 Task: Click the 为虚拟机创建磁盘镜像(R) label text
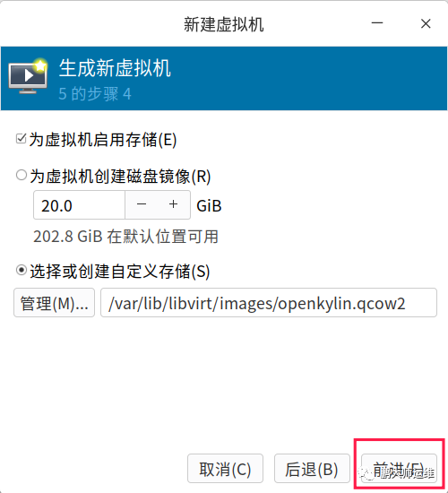[x=120, y=176]
